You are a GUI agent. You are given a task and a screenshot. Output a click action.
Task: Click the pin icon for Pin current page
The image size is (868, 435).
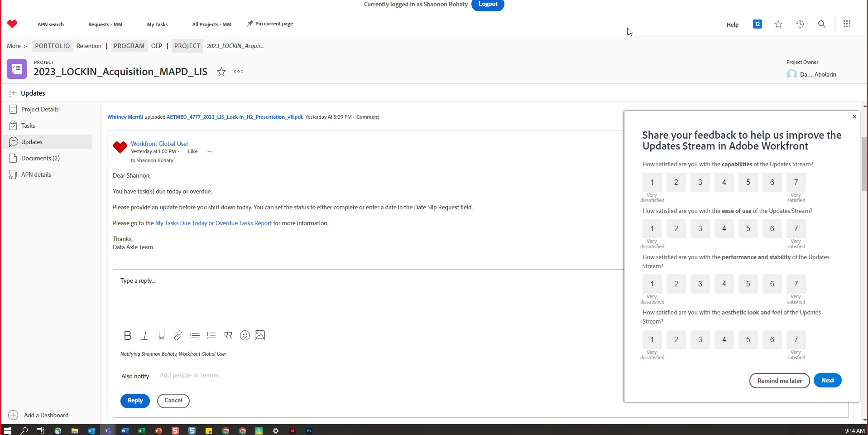(249, 24)
